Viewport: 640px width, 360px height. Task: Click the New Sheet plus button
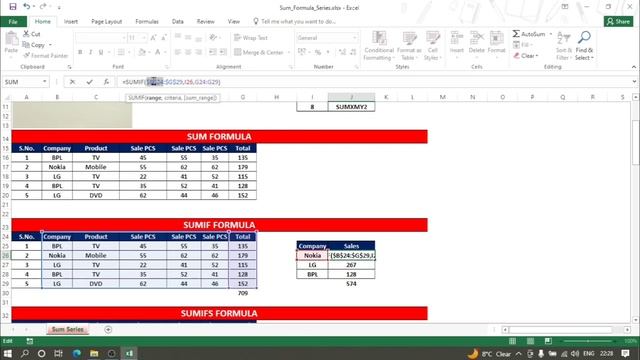point(108,329)
